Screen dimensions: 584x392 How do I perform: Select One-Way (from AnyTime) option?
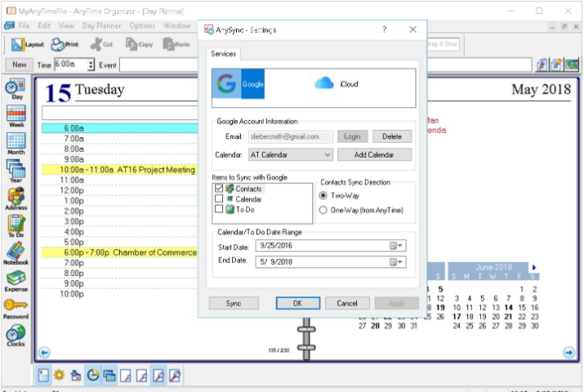pos(323,210)
